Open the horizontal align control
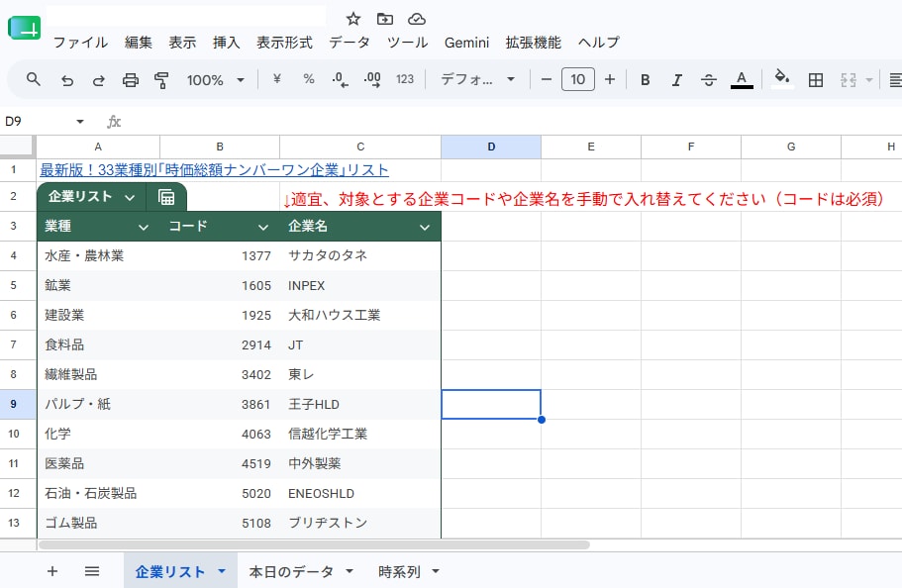902x588 pixels. point(894,80)
